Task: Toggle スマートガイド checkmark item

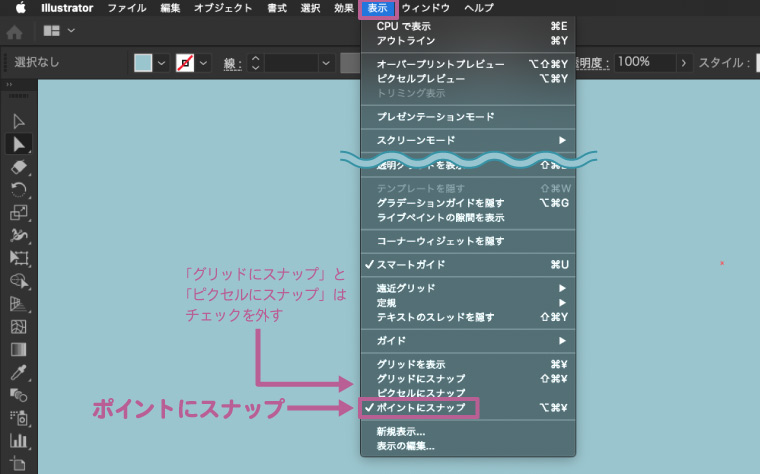Action: [468, 265]
